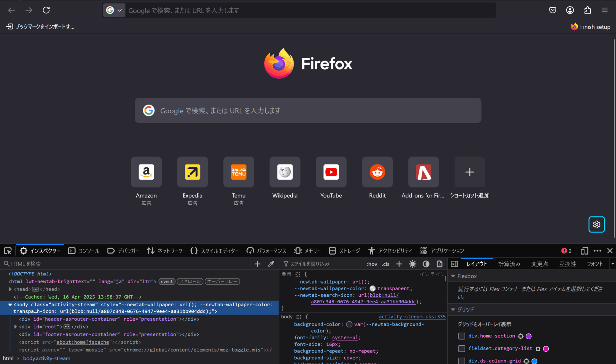
Task: Click the Save to Pocket icon
Action: [552, 10]
